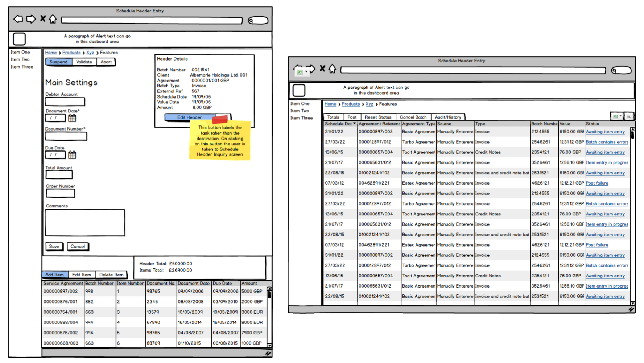Click the search magnifier in the right window toolbar
644x363 pixels.
614,70
